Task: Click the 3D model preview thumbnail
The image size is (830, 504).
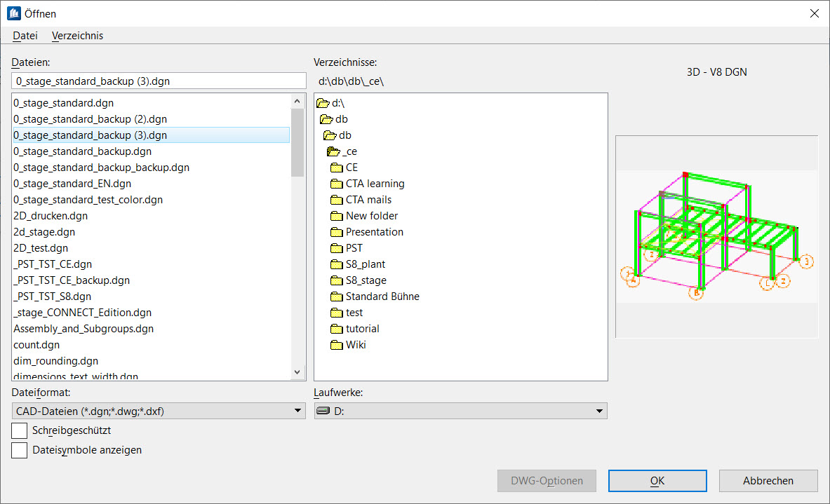Action: tap(717, 236)
